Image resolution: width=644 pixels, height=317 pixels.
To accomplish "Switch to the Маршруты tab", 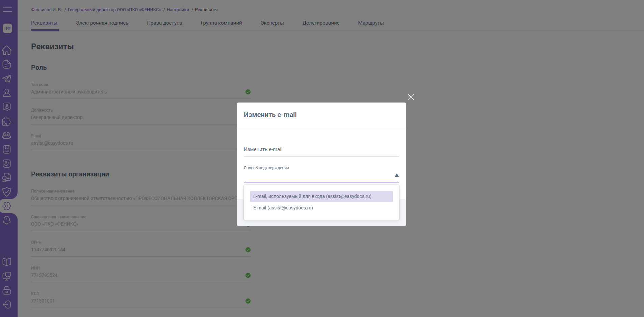I will coord(371,23).
